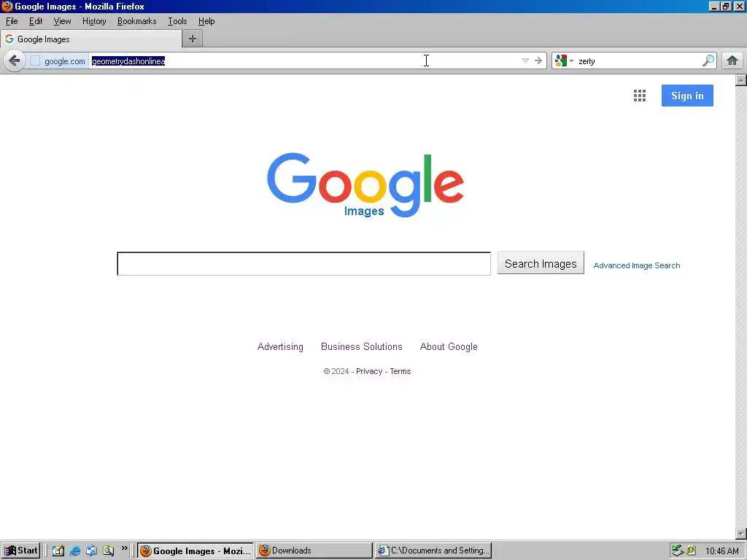Open the Firefox Home page button

pos(732,61)
